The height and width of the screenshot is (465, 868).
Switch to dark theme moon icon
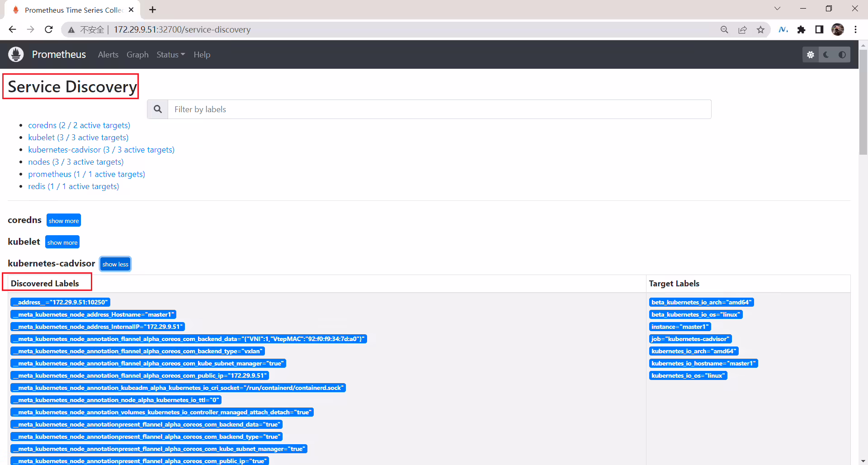pos(826,55)
